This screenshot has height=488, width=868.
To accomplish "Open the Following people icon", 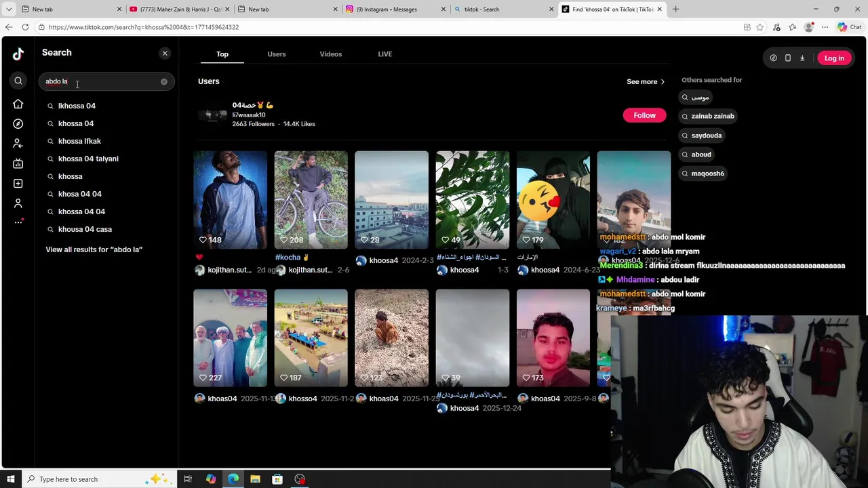I will pyautogui.click(x=18, y=144).
